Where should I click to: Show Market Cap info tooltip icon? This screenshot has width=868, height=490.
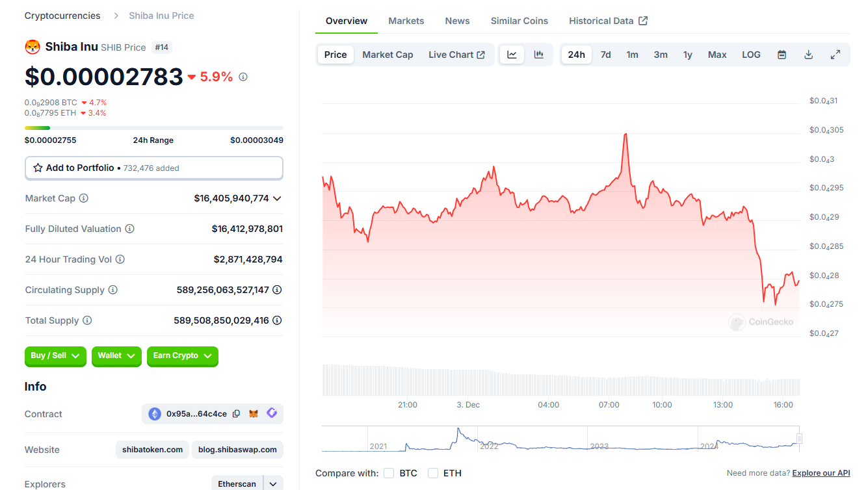click(x=84, y=198)
